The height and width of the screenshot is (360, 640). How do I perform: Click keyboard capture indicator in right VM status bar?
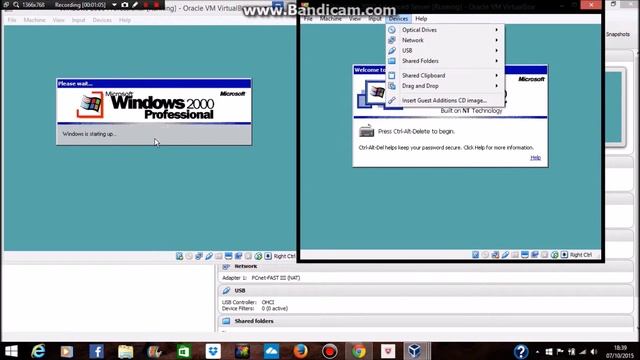click(564, 255)
